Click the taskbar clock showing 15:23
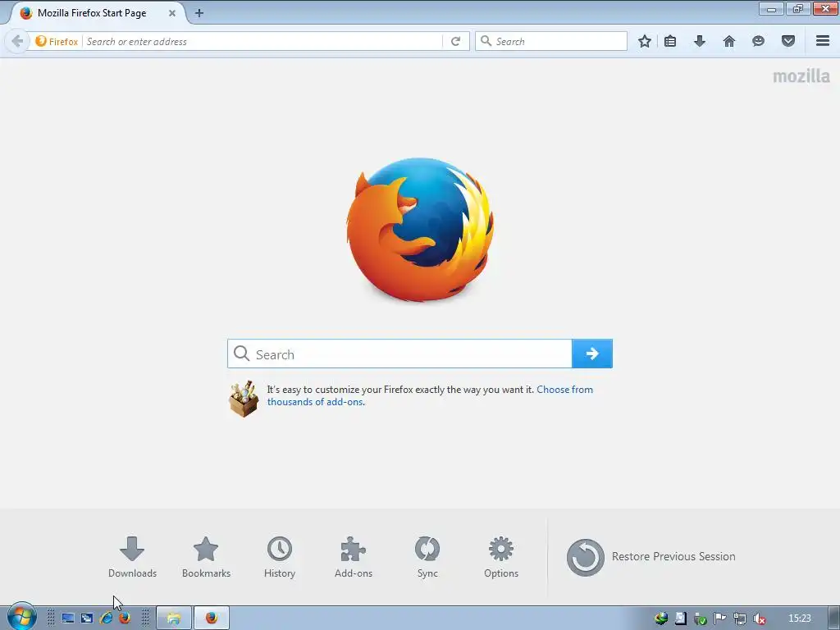This screenshot has height=630, width=840. click(800, 619)
